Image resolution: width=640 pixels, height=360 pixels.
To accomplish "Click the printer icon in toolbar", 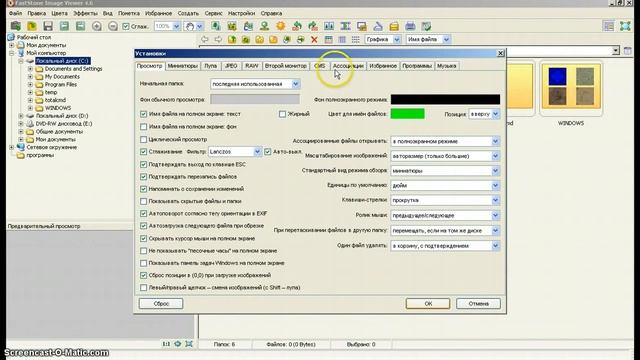I will [410, 26].
